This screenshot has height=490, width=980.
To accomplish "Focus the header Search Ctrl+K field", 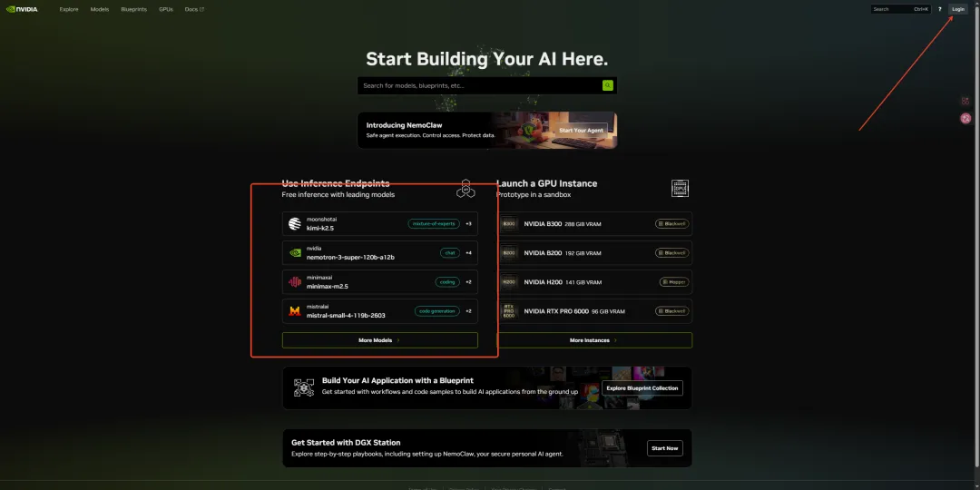I will click(x=901, y=9).
